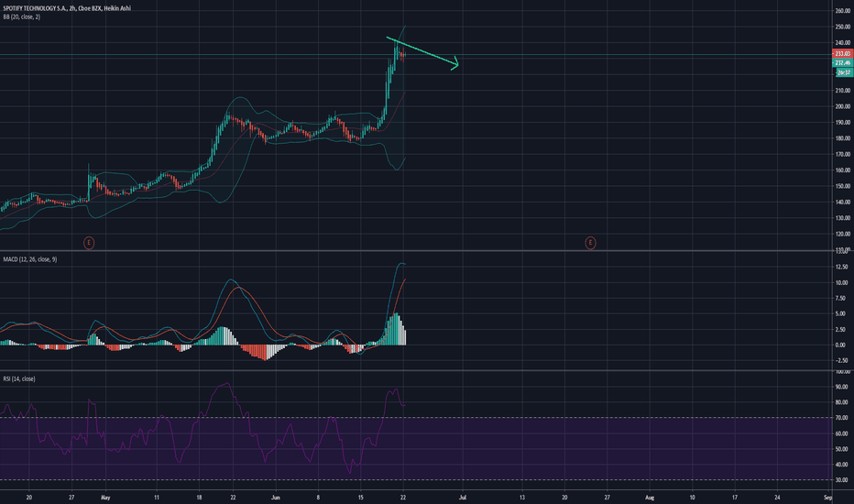This screenshot has width=854, height=504.
Task: Click the 260.00 price axis label
Action: [843, 10]
